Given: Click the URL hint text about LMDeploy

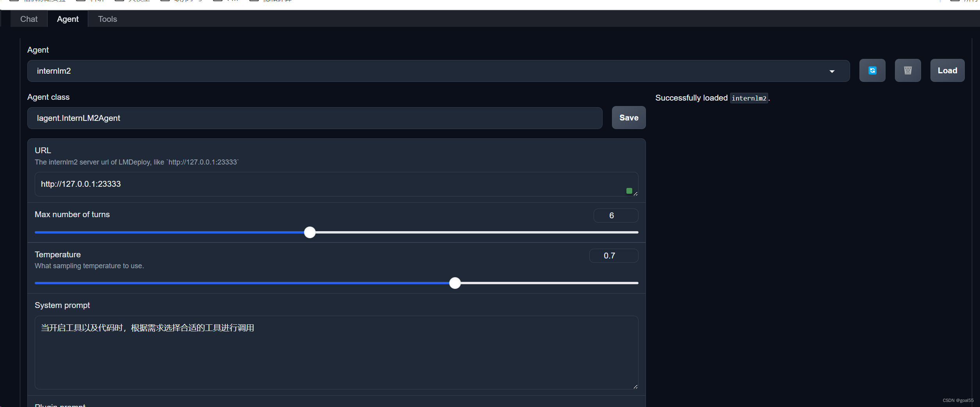Looking at the screenshot, I should coord(137,162).
